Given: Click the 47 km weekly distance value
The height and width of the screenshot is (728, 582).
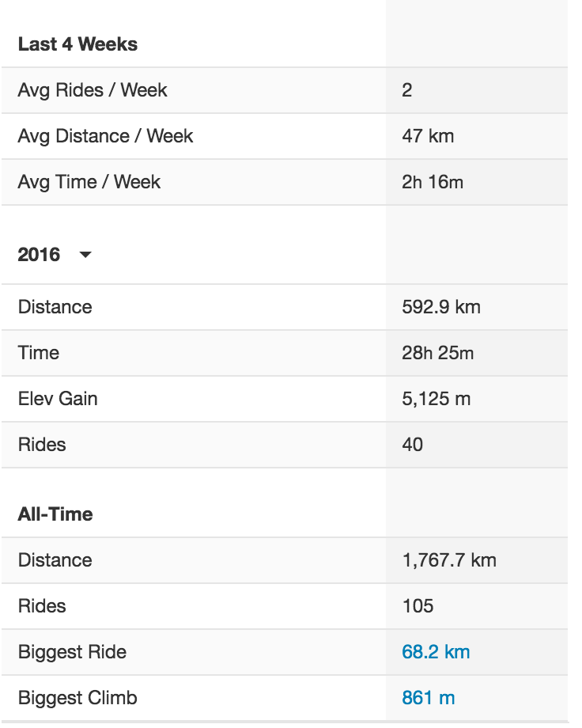Looking at the screenshot, I should 428,136.
